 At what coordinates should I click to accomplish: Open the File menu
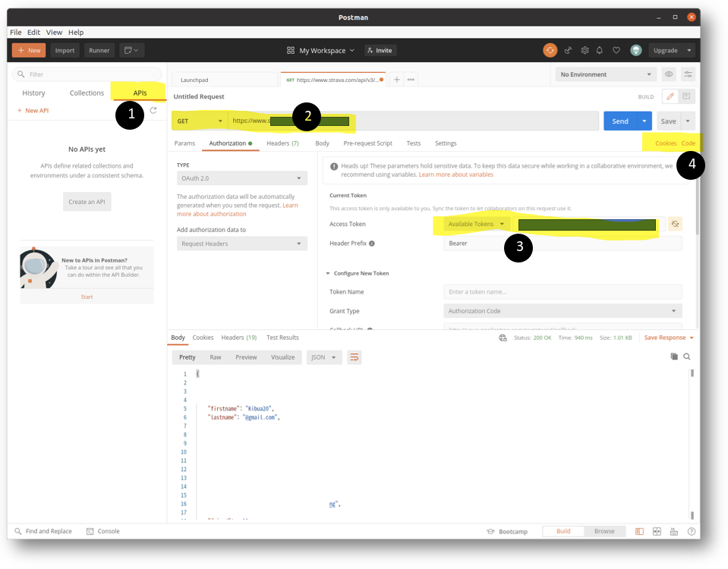click(x=16, y=32)
